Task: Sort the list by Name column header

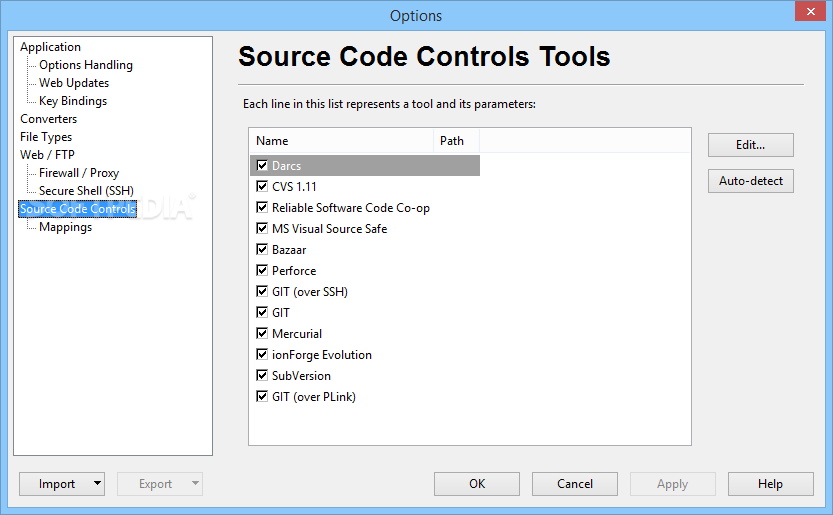Action: (340, 141)
